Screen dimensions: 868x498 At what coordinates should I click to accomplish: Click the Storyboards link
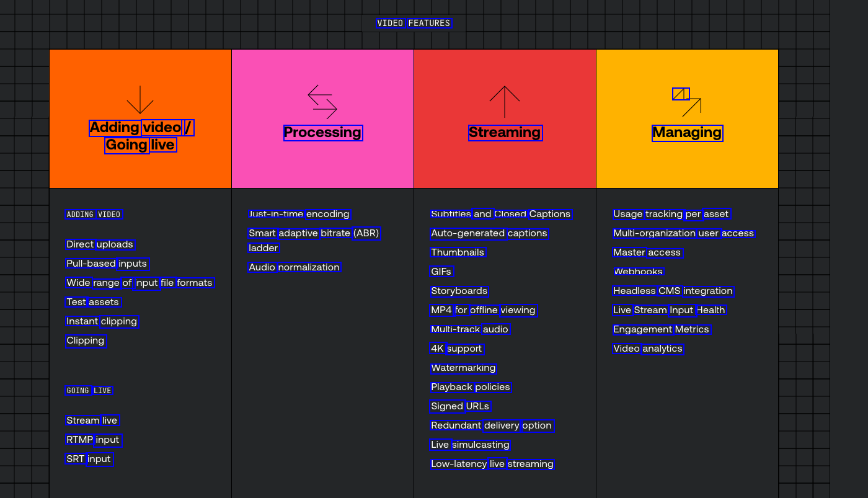[x=459, y=291]
